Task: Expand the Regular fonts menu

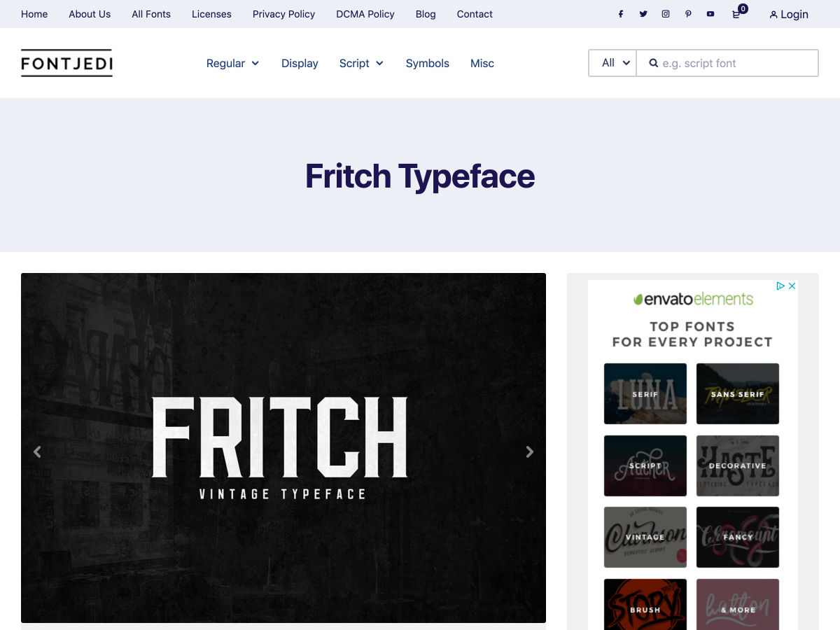Action: [x=232, y=63]
